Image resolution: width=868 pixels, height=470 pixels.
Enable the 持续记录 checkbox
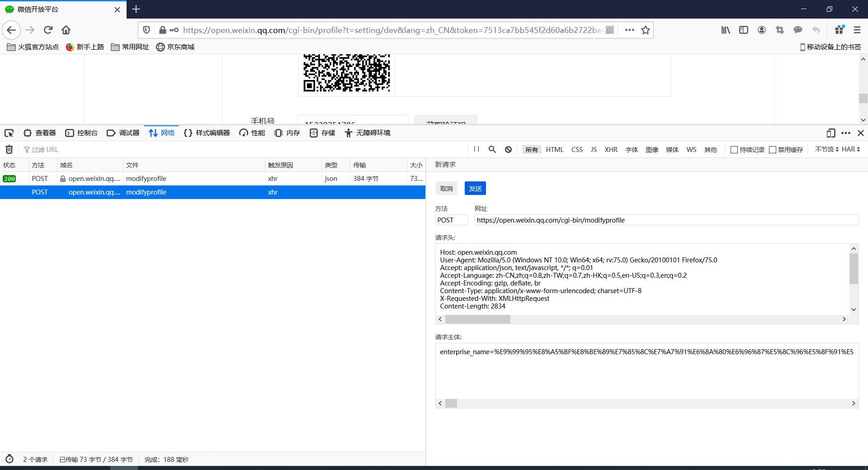(x=734, y=150)
